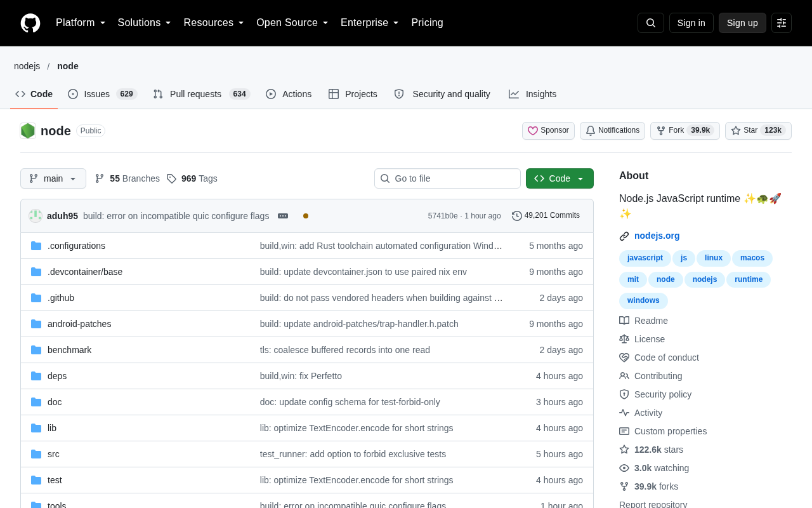Click the Security policy shield icon
The width and height of the screenshot is (812, 508).
coord(624,394)
